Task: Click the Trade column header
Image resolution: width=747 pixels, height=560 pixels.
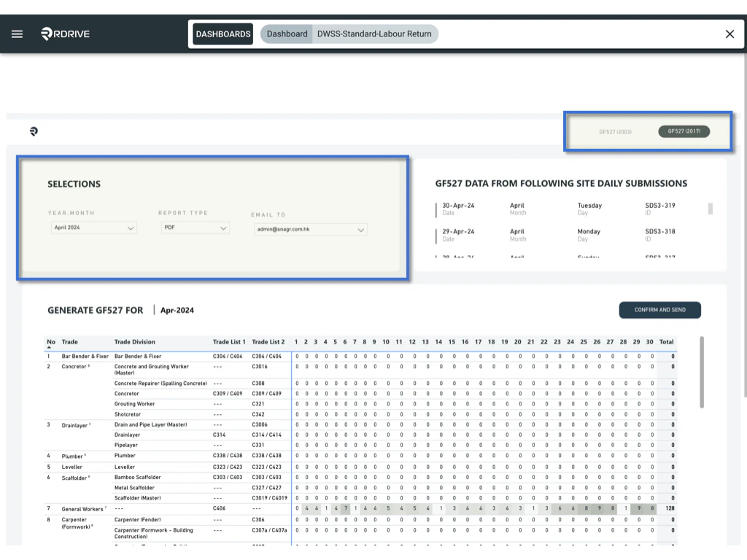Action: (69, 342)
